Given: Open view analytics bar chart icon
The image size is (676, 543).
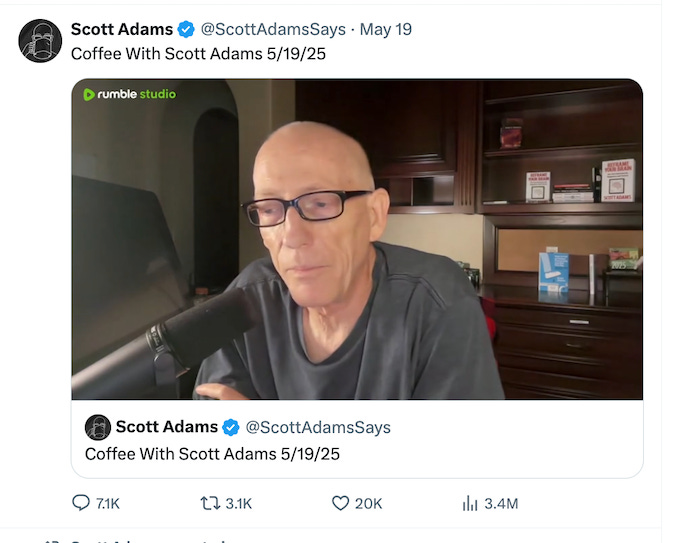Looking at the screenshot, I should coord(470,503).
